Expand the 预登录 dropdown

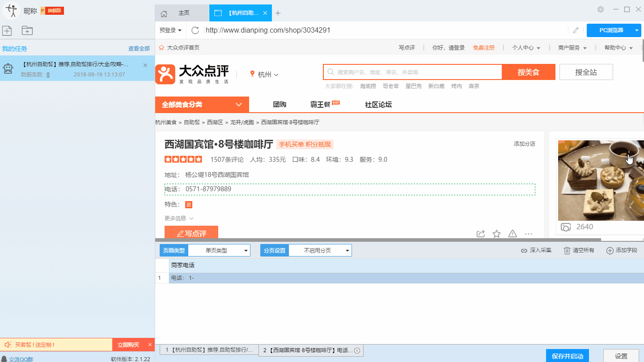(170, 30)
